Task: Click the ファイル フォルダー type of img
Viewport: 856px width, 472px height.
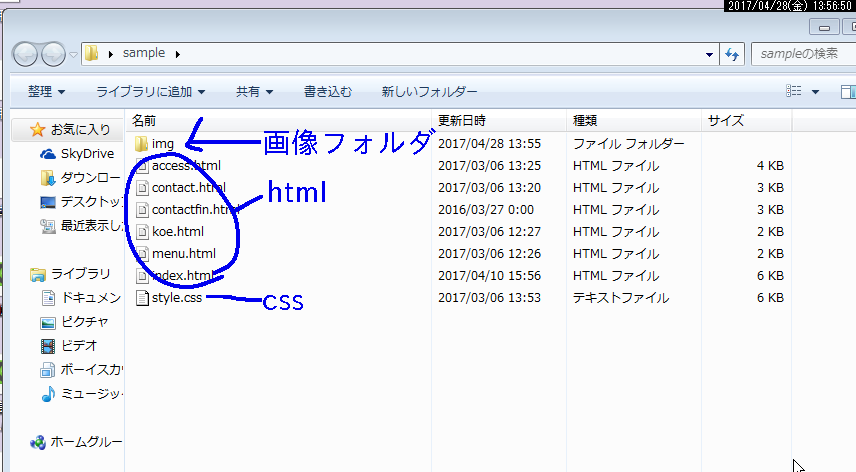Action: click(628, 144)
